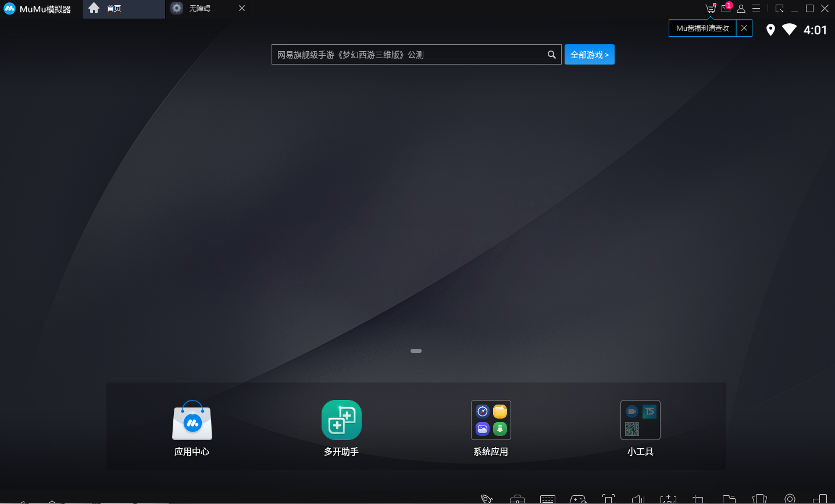Image resolution: width=835 pixels, height=504 pixels.
Task: Open the Mu酱福利请查收 notification
Action: point(702,28)
